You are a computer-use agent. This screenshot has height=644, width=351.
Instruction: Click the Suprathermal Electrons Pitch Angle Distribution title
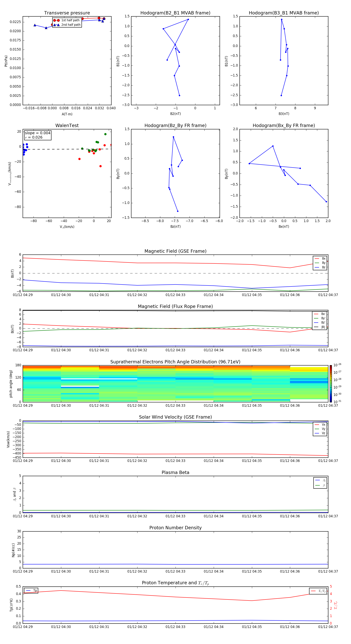[175, 362]
